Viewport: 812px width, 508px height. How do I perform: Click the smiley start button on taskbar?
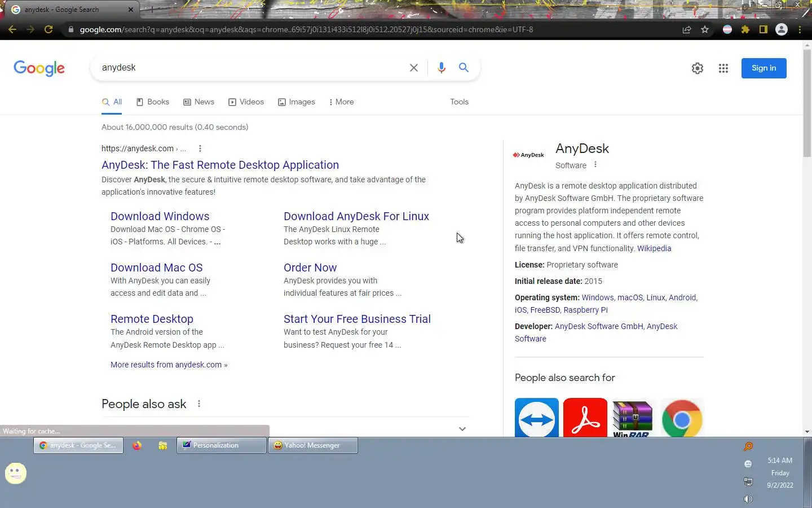pos(16,473)
